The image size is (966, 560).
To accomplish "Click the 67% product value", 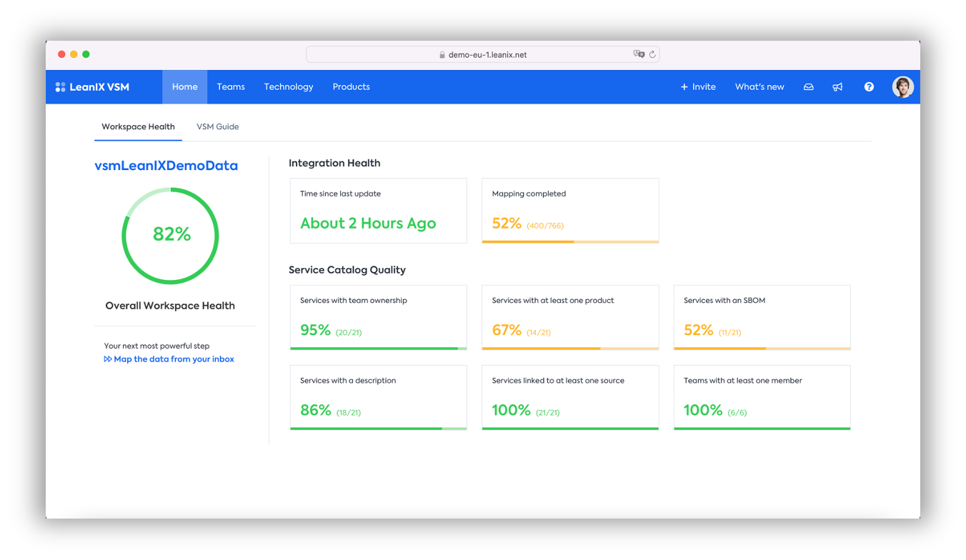I will [x=507, y=330].
